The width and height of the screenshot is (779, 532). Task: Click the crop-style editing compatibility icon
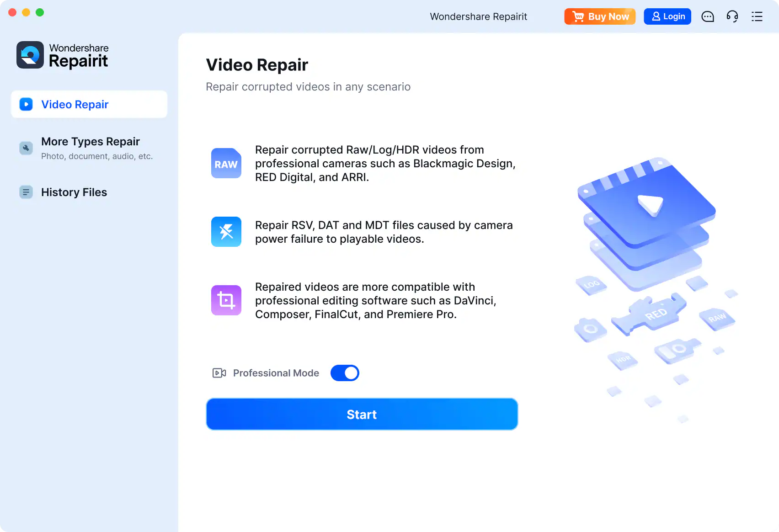tap(226, 300)
